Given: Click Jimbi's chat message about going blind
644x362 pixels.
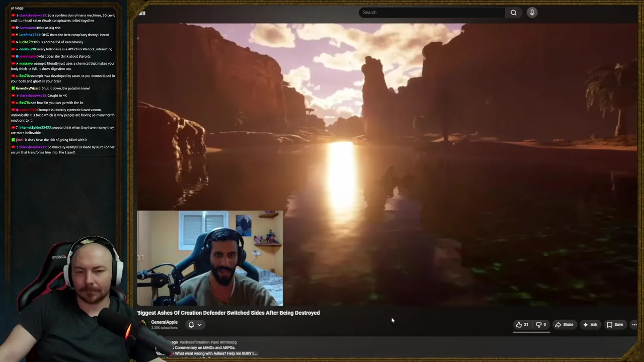Looking at the screenshot, I should [49, 140].
